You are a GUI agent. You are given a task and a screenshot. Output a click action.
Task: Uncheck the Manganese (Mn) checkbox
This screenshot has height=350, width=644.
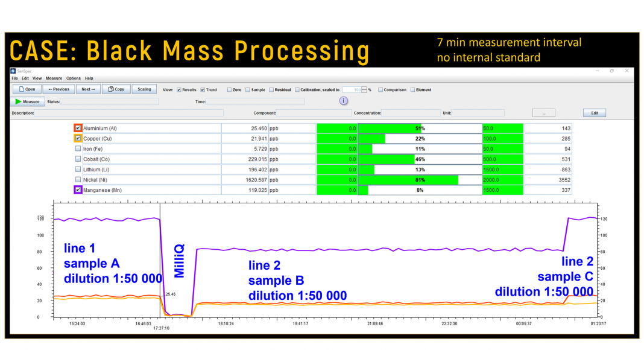(x=78, y=190)
